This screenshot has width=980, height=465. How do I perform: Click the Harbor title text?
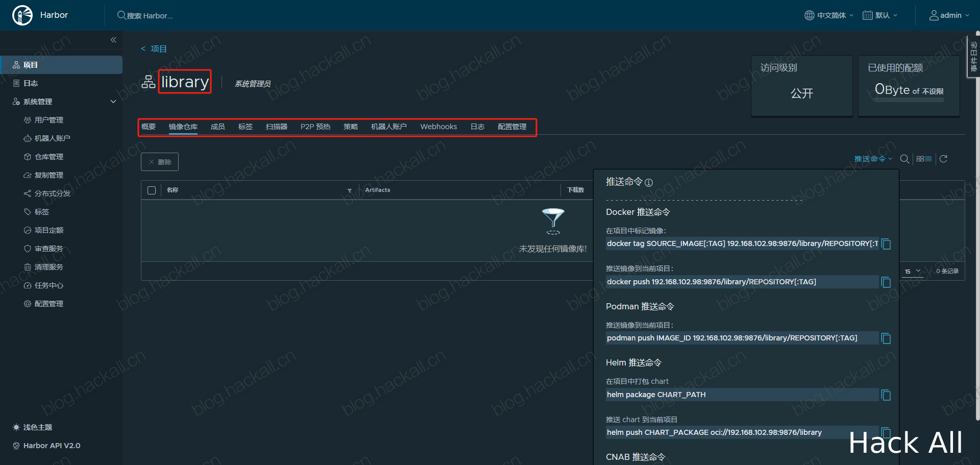[54, 15]
